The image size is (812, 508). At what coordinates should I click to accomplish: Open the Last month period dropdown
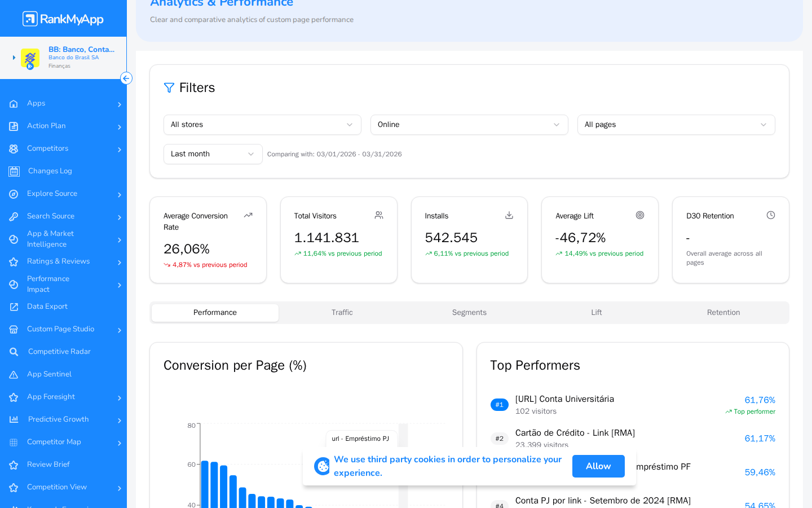(x=213, y=154)
